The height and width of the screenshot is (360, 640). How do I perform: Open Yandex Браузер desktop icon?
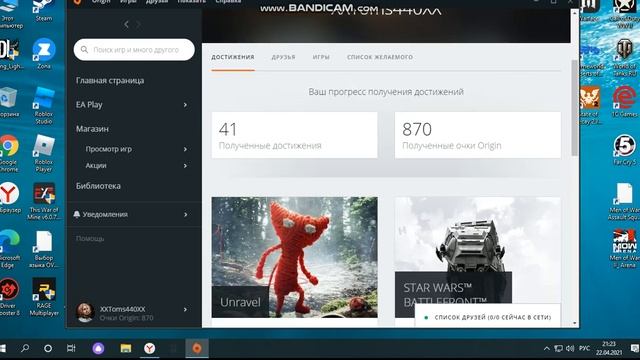[10, 198]
